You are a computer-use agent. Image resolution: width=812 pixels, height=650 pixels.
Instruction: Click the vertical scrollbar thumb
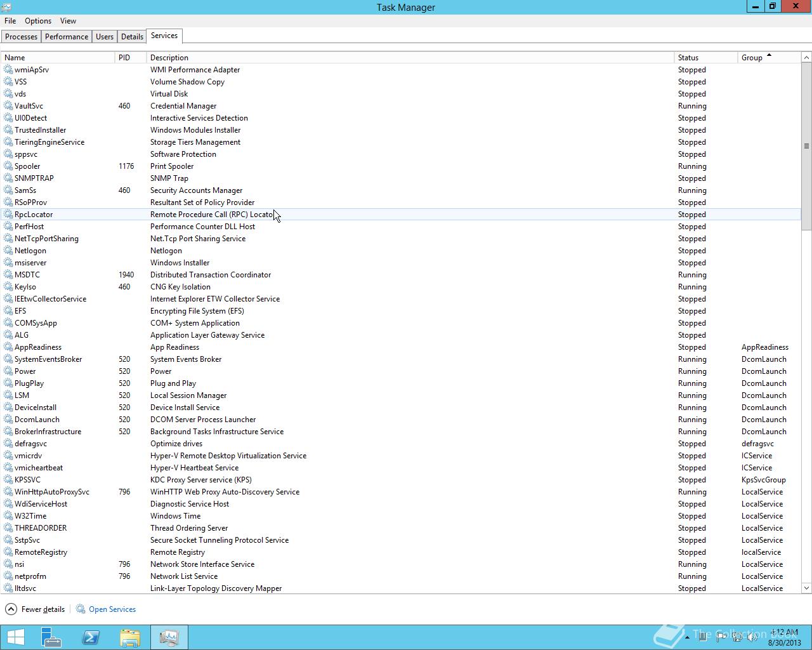806,146
